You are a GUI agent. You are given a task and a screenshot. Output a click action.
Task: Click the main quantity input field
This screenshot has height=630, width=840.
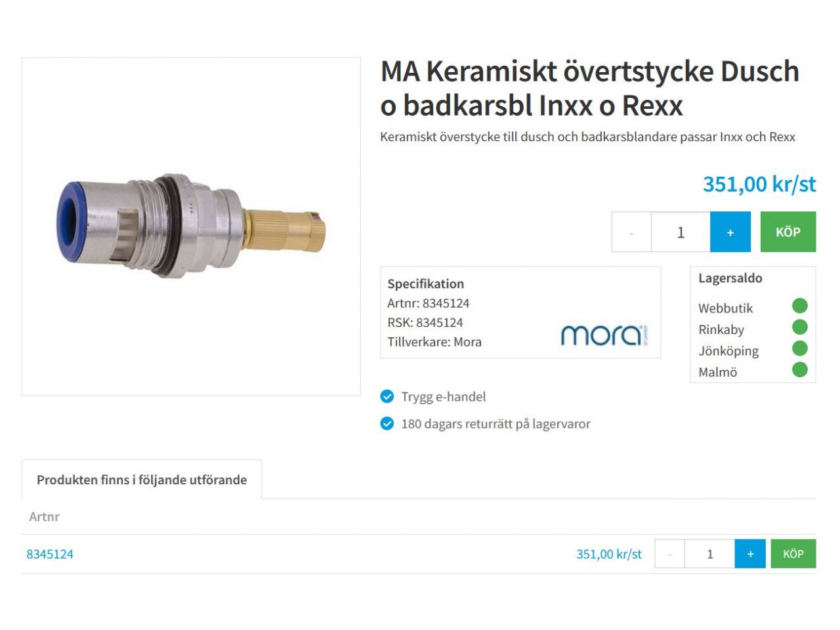pyautogui.click(x=681, y=232)
